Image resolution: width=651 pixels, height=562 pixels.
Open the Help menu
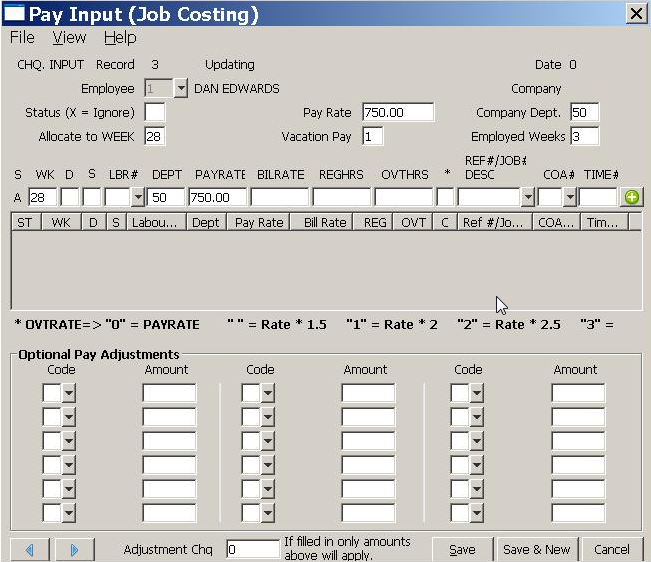(x=120, y=37)
